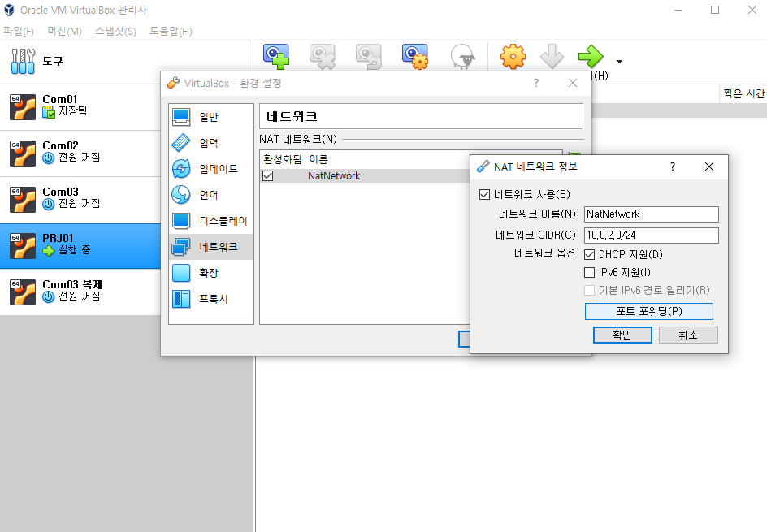Click the Delete Snapshot toolbar icon
The height and width of the screenshot is (532, 767).
click(x=323, y=57)
